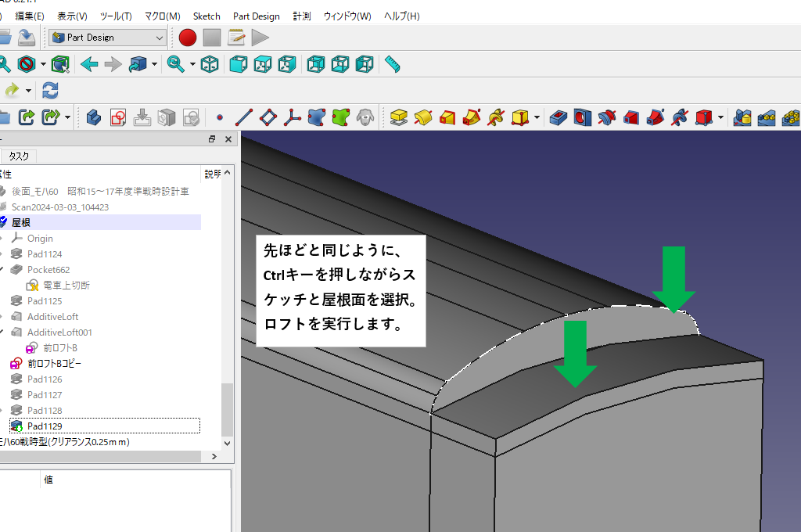Select 前ロフトBコピー sketch in tree

[x=54, y=363]
